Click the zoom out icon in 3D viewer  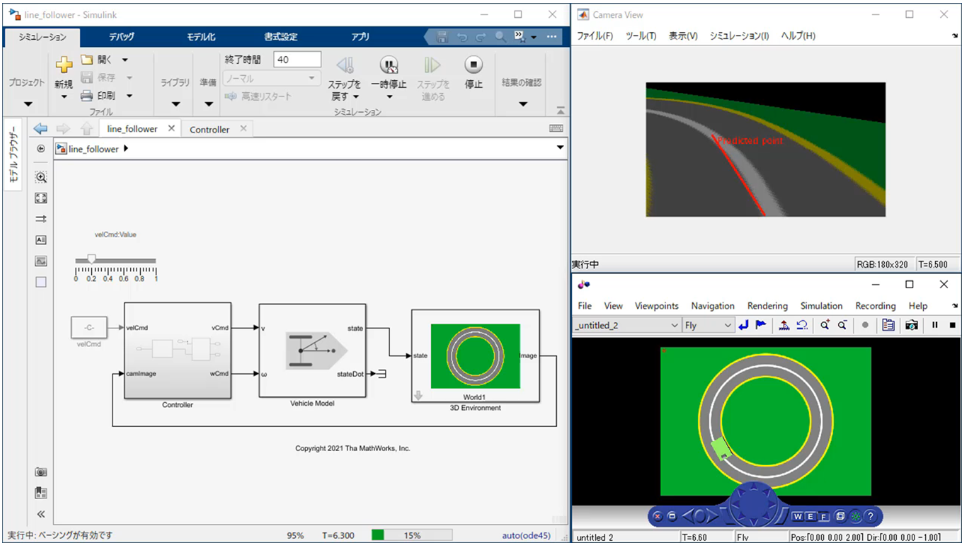pos(842,325)
